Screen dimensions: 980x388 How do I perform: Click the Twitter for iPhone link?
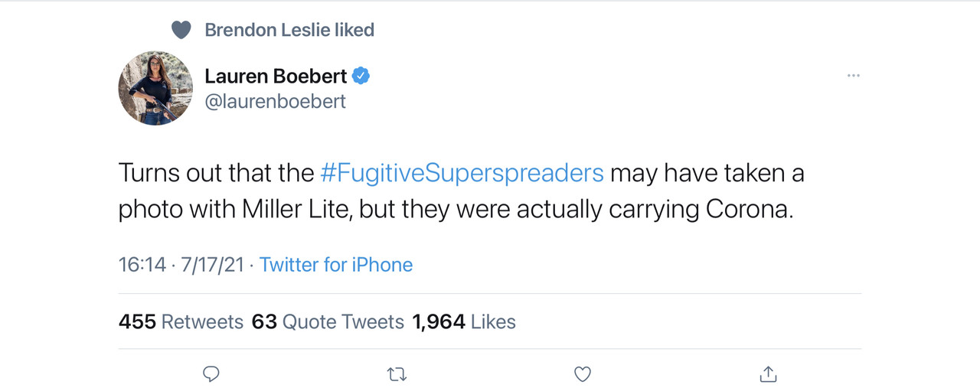pos(336,265)
